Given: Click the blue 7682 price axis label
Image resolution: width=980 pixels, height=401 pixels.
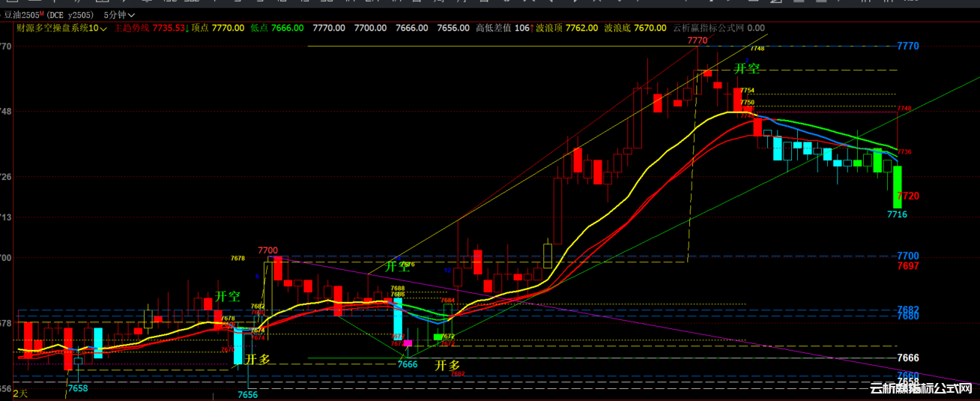Looking at the screenshot, I should pos(908,310).
